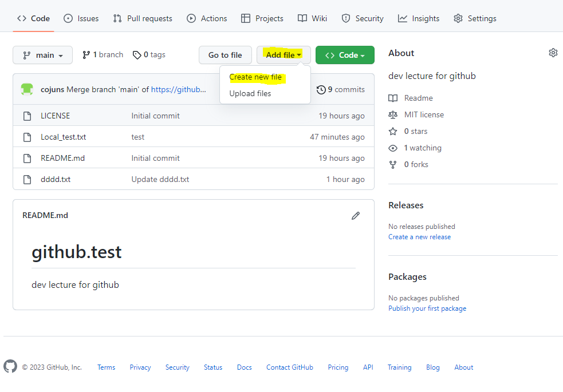View the 0 tags link
563x392 pixels.
149,54
